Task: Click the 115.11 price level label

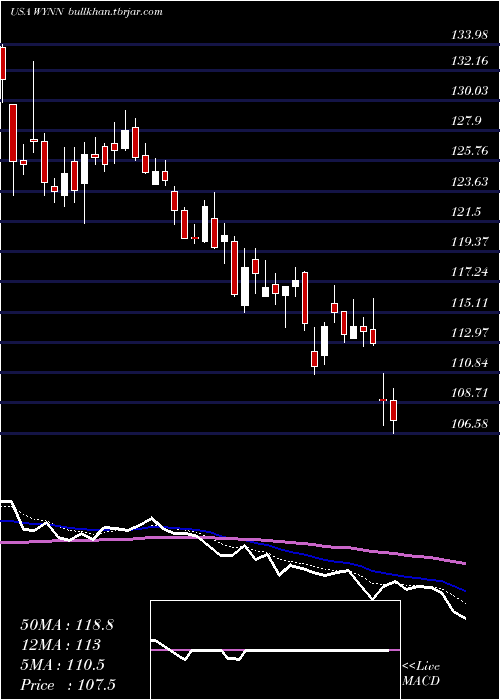Action: (469, 303)
